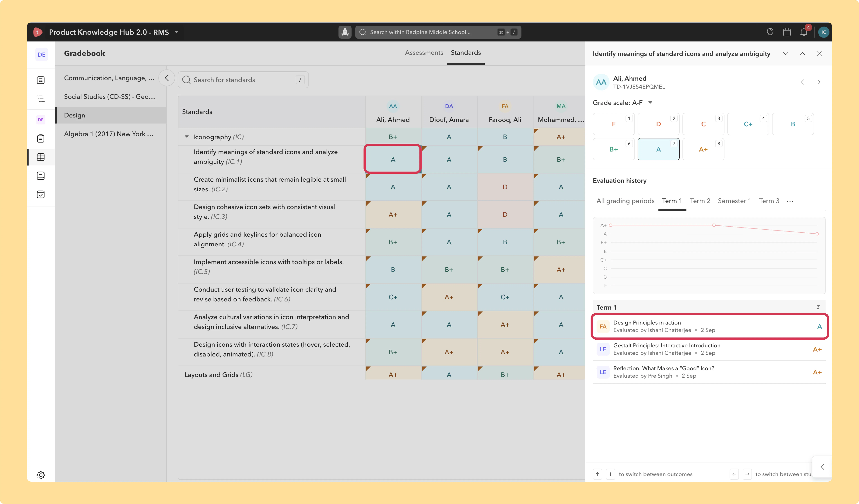Image resolution: width=859 pixels, height=504 pixels.
Task: Select grade A+ in the grade scale
Action: (703, 149)
